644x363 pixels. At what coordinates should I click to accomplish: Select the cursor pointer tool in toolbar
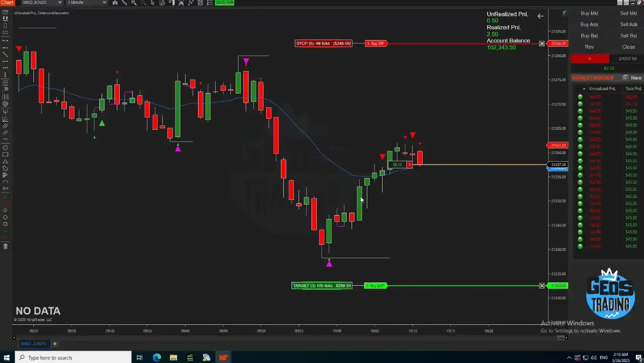point(153,3)
